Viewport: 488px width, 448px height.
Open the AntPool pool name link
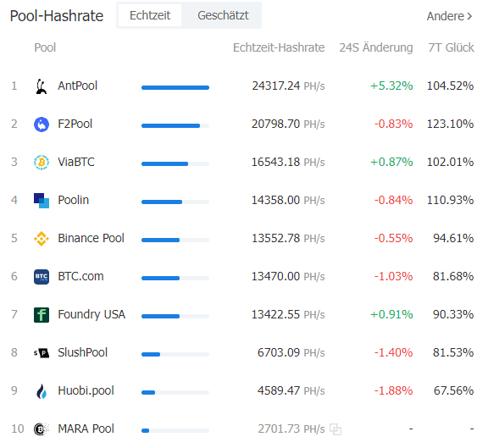(77, 86)
